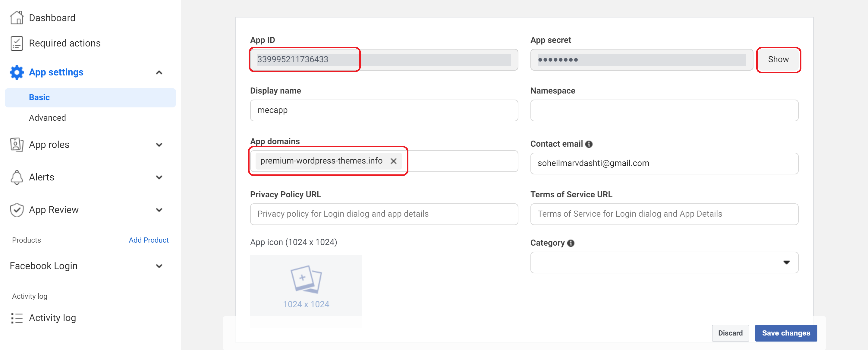Click the Alerts bell icon
Viewport: 868px width, 350px height.
[17, 177]
